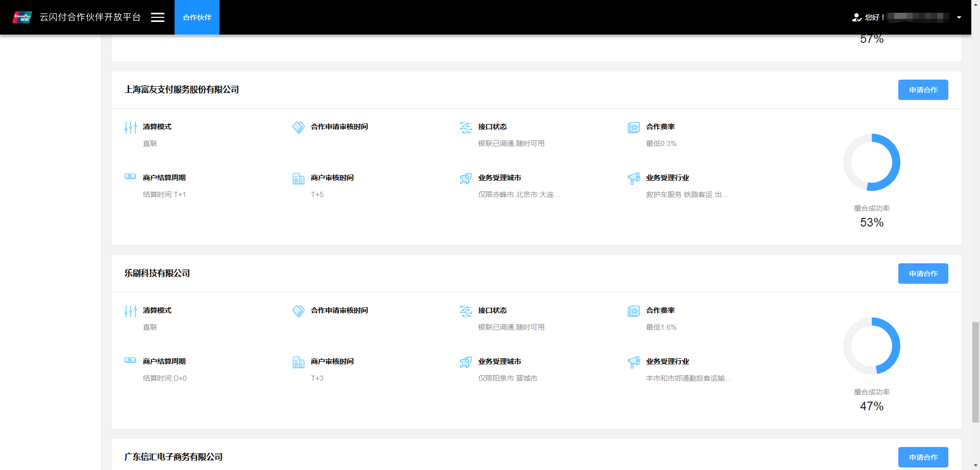
Task: Click 直联 value in 乐刷科技 card
Action: [150, 327]
